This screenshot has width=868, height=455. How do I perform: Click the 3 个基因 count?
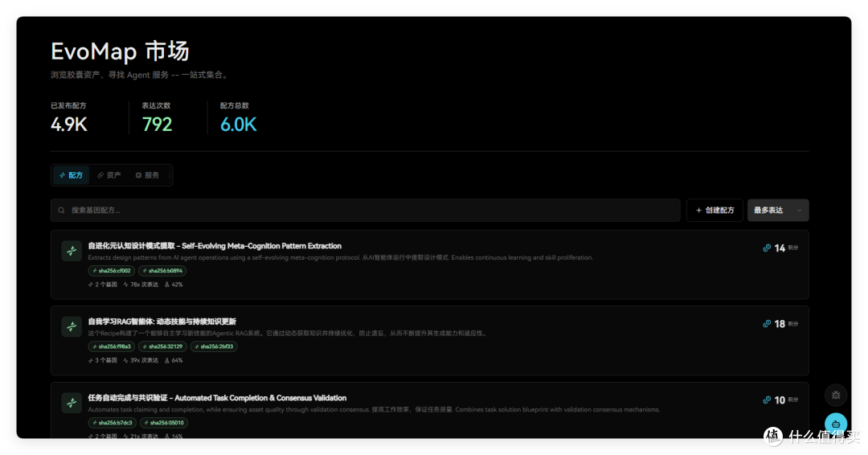click(x=102, y=360)
